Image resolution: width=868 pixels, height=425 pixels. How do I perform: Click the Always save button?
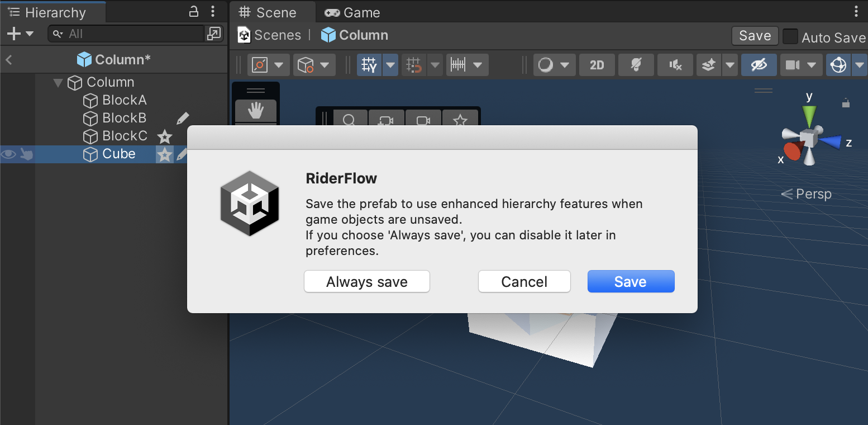click(x=367, y=281)
